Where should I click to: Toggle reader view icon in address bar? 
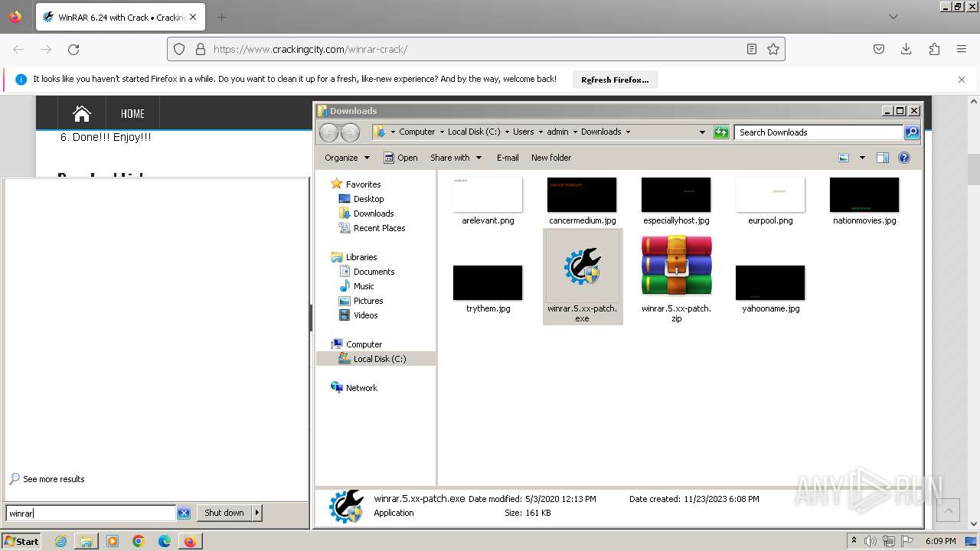coord(752,49)
